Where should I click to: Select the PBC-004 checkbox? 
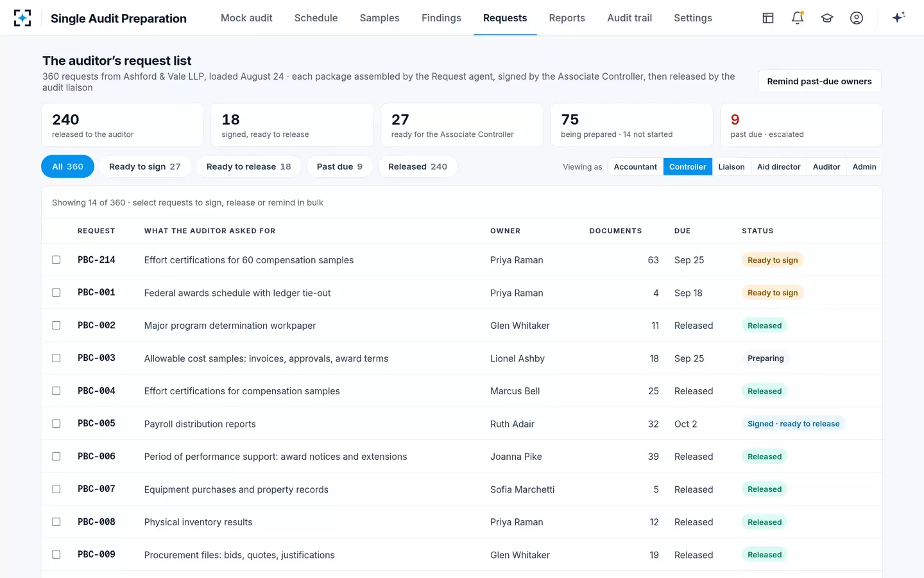pyautogui.click(x=56, y=391)
